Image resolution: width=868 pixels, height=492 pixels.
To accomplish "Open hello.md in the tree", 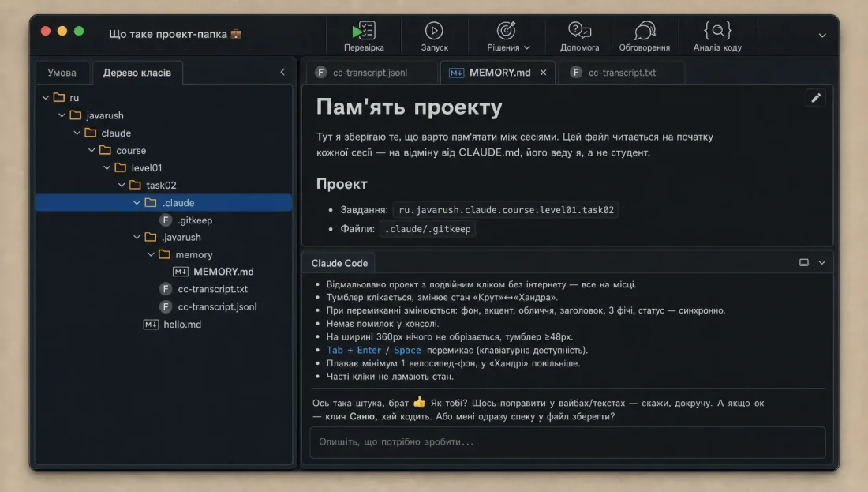I will [182, 324].
